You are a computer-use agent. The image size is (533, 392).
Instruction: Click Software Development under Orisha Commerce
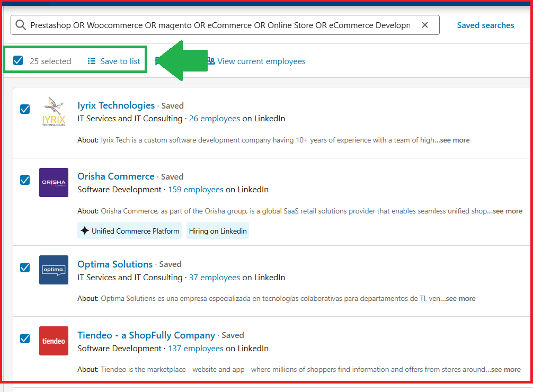[x=119, y=190]
